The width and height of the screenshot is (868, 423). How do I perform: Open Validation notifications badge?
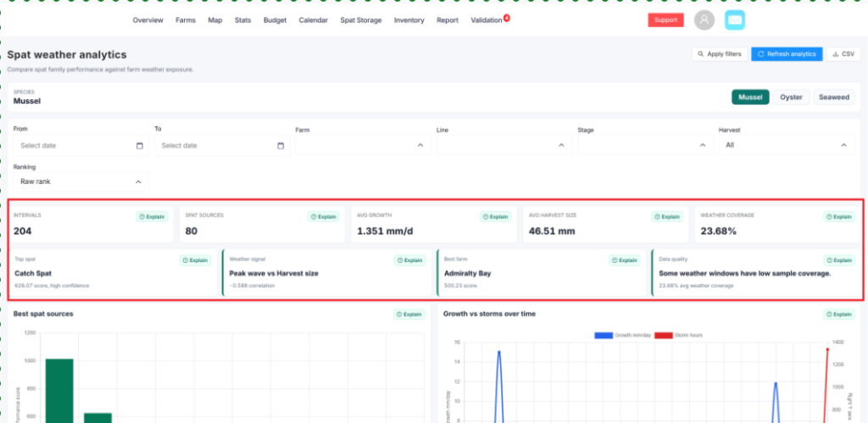pos(507,18)
